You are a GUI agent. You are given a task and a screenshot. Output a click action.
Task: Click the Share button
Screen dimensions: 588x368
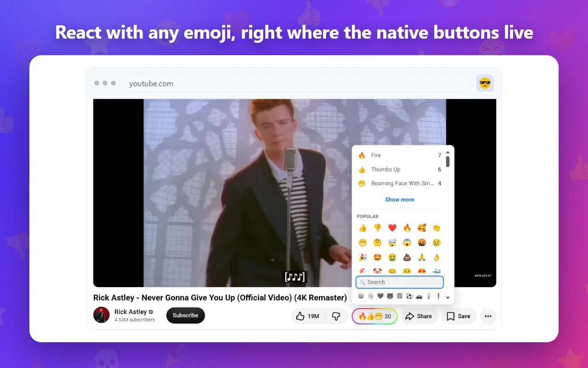tap(419, 316)
